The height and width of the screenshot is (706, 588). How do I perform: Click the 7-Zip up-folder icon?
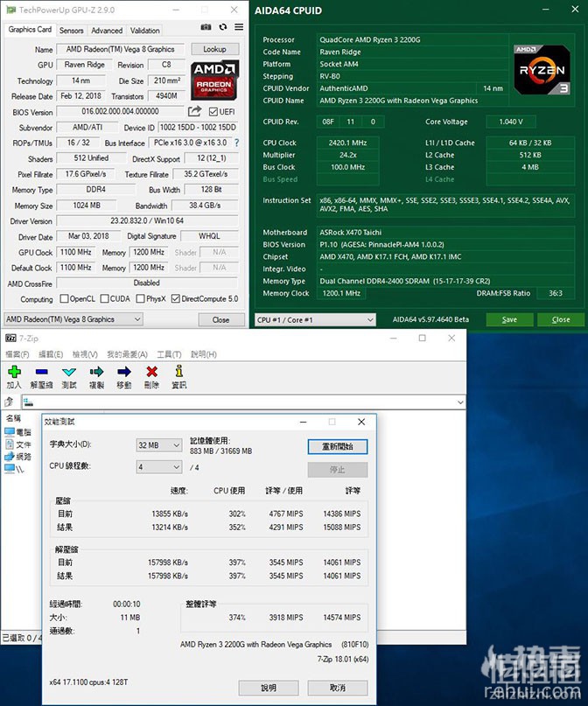coord(9,402)
